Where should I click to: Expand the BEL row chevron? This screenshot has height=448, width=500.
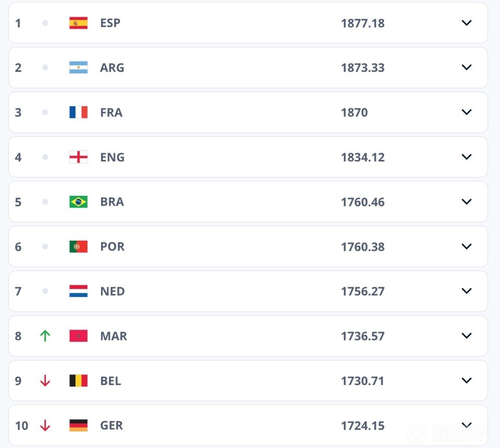[467, 381]
